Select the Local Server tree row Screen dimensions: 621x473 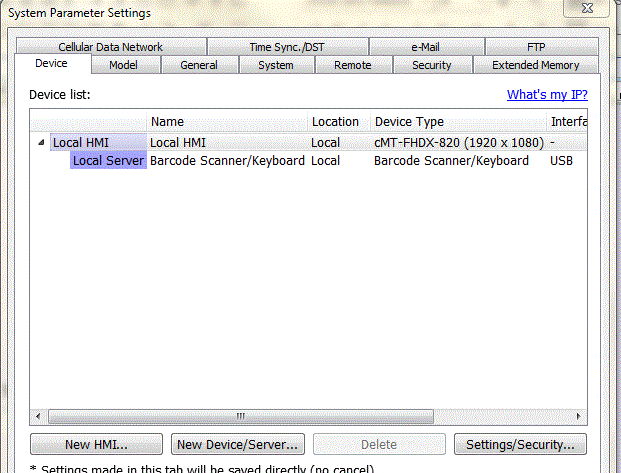(x=109, y=161)
